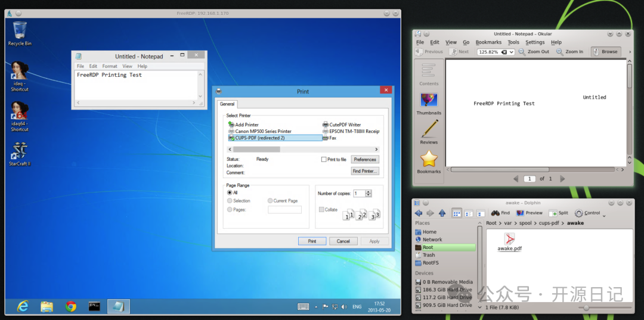This screenshot has height=320, width=644.
Task: Click the Preferences button in Print dialog
Action: [x=365, y=160]
